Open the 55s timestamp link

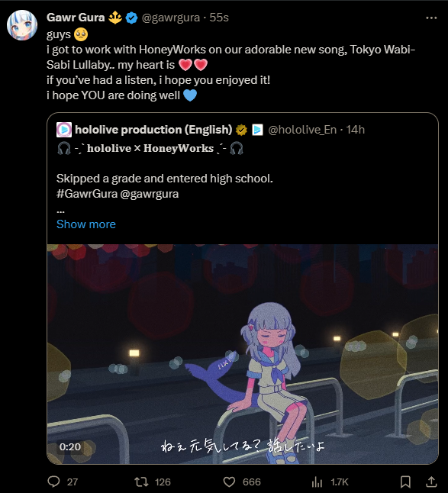coord(219,18)
